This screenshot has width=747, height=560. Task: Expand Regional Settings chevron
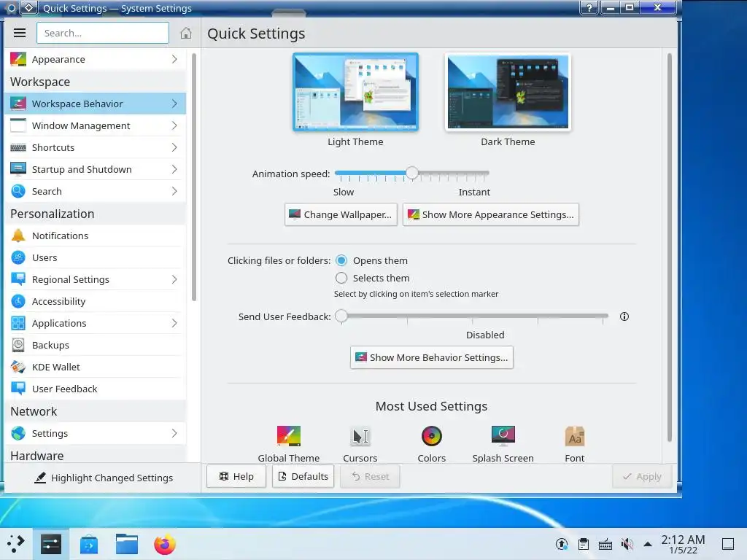pos(174,279)
